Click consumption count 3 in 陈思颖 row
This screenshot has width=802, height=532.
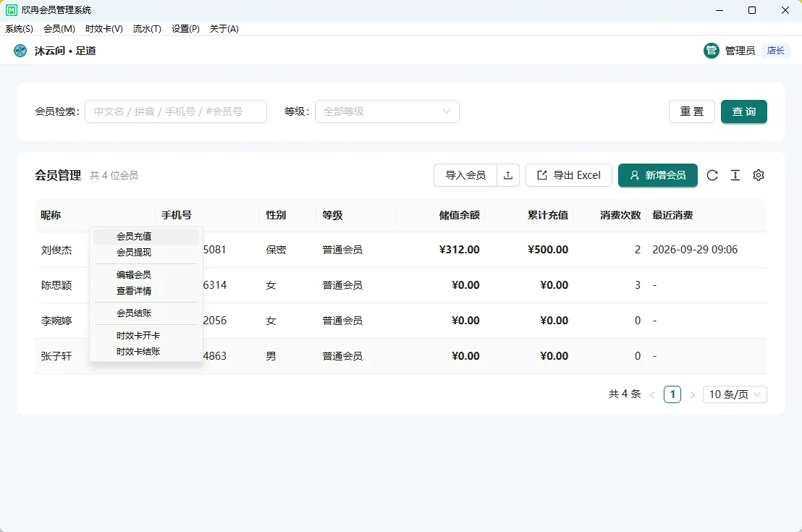coord(637,285)
